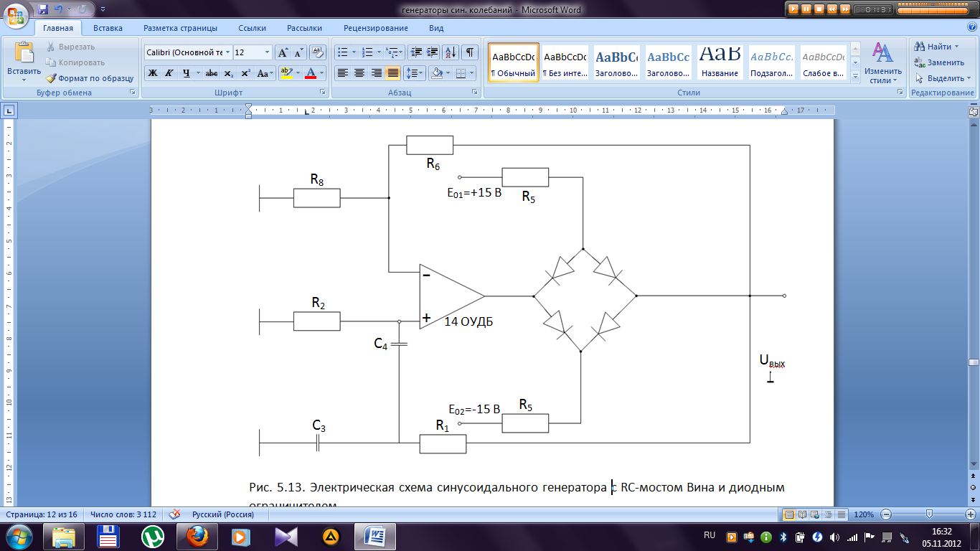Viewport: 980px width, 551px height.
Task: Open Firefox from the taskbar
Action: point(196,536)
